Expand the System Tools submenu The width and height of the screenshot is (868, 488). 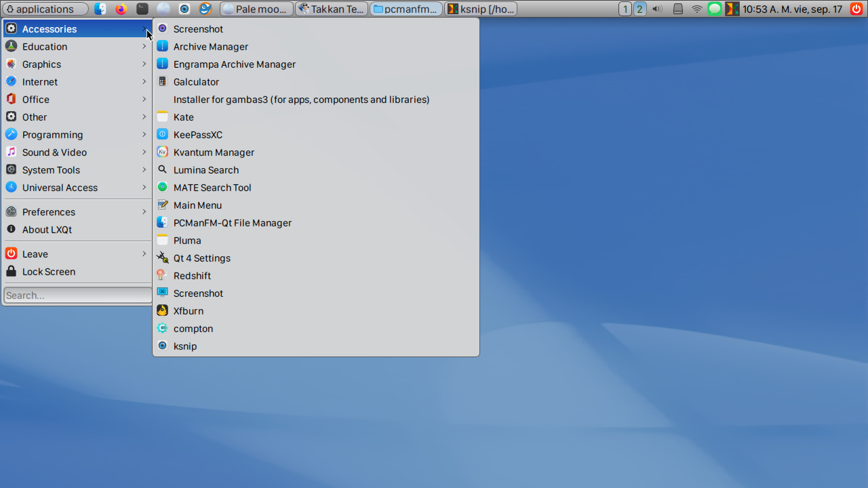[x=77, y=170]
